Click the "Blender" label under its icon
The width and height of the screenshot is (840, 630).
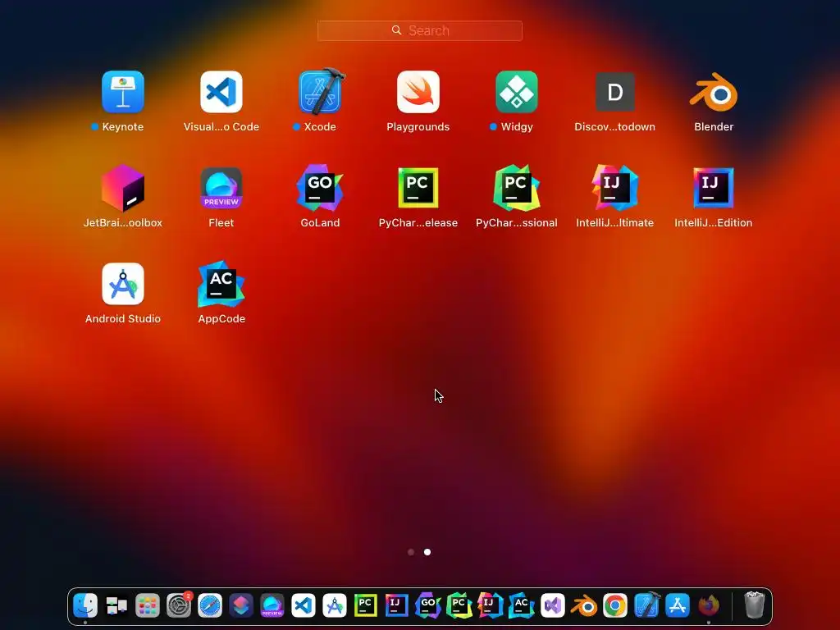(x=714, y=127)
